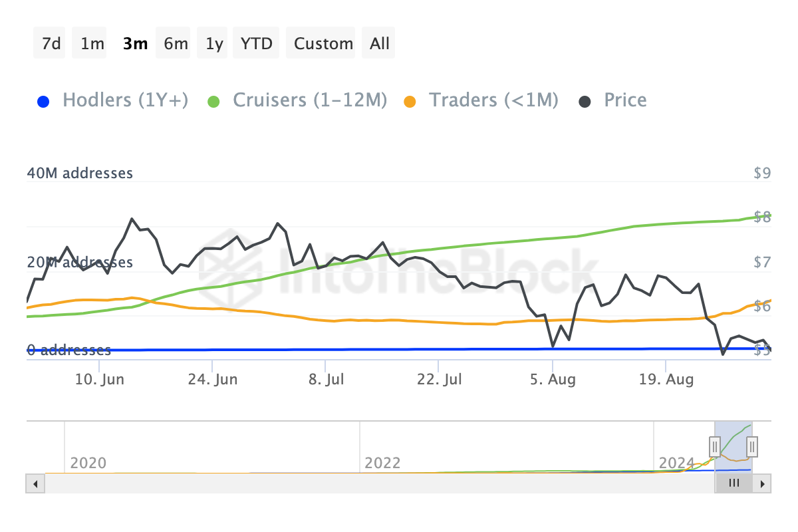Toggle the Price series legend
798x532 pixels.
625,100
